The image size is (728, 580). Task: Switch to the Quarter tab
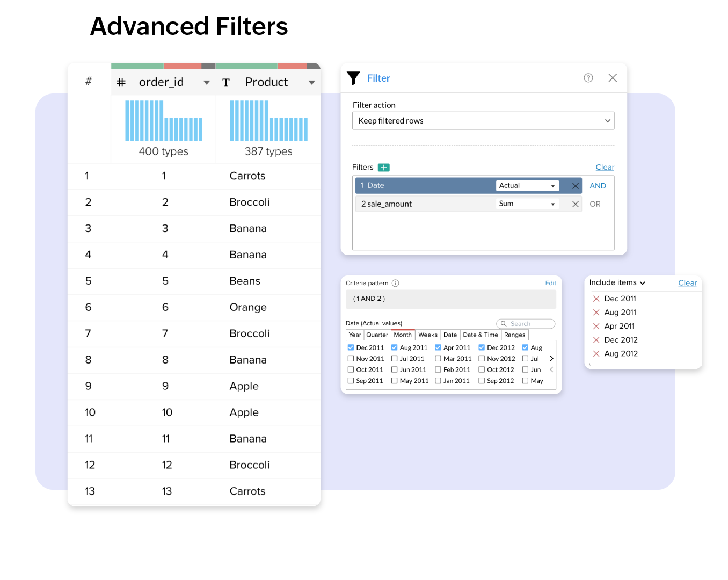coord(377,335)
